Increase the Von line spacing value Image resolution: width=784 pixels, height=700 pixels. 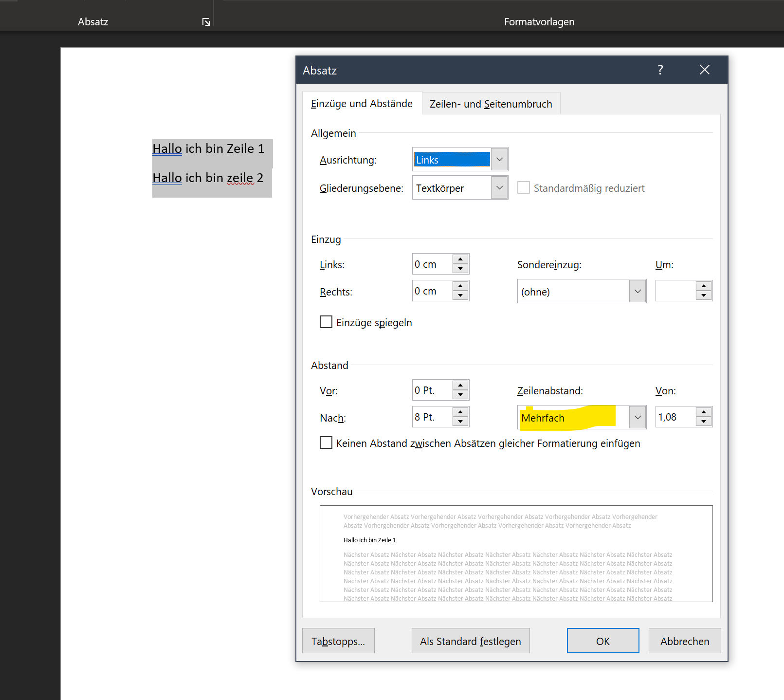tap(704, 412)
